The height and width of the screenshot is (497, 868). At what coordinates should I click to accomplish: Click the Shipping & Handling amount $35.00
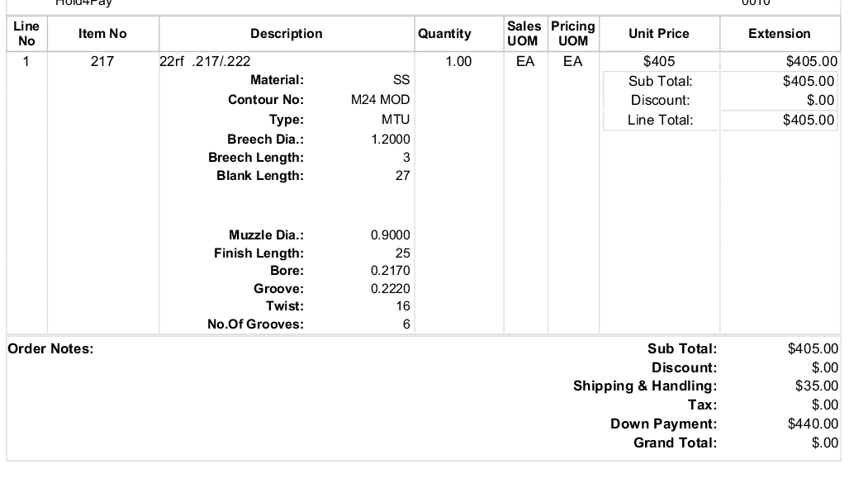817,386
